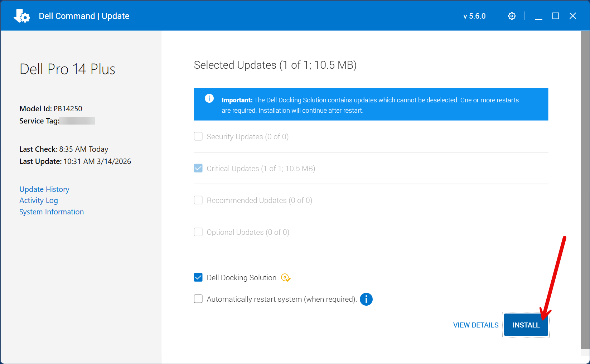Uncheck the Critical Updates checkbox
This screenshot has width=590, height=364.
[x=198, y=169]
